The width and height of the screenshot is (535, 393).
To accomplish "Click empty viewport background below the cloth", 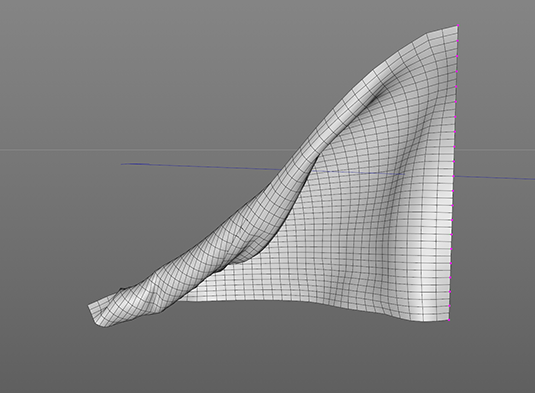I will 273,358.
